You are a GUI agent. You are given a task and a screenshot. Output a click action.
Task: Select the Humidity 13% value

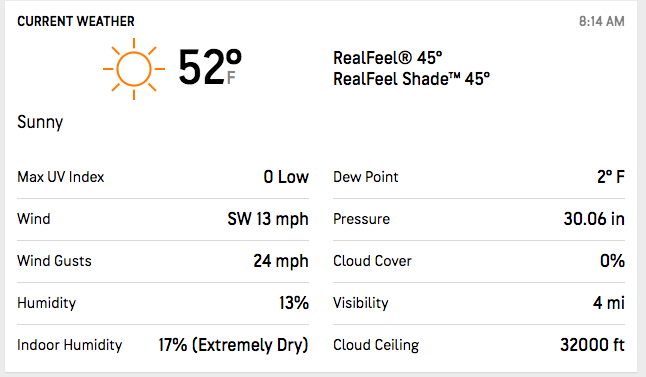coord(294,303)
